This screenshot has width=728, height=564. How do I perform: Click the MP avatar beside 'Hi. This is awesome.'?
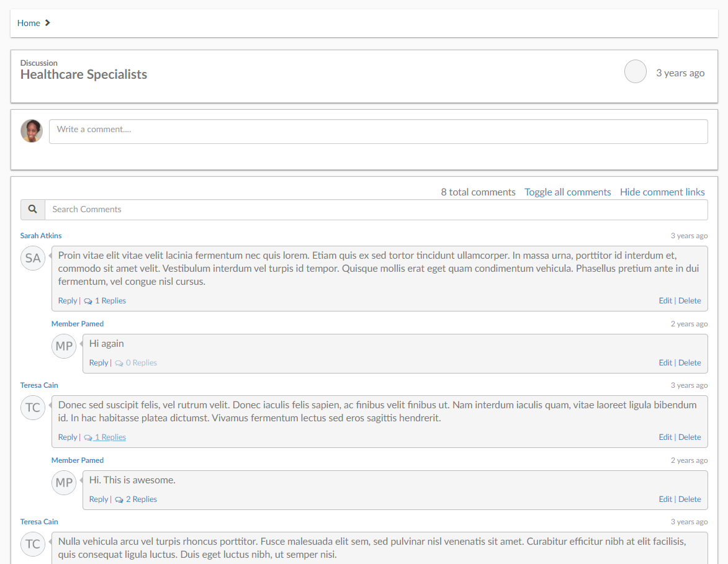64,483
